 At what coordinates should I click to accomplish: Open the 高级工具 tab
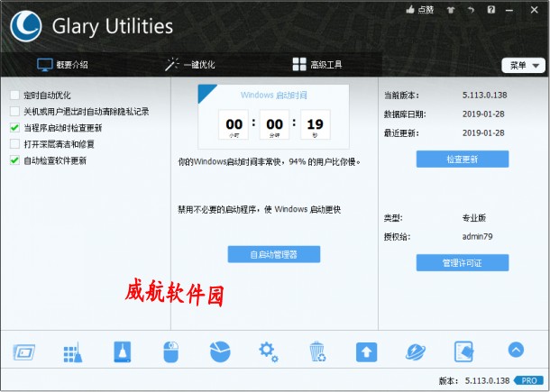point(317,65)
